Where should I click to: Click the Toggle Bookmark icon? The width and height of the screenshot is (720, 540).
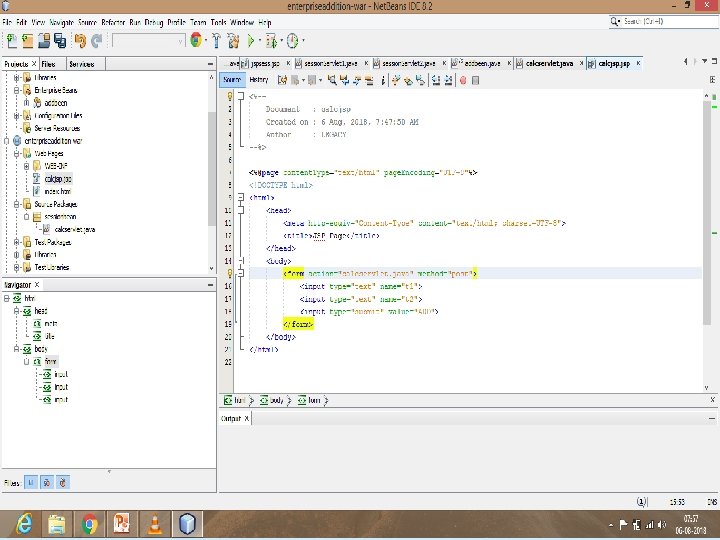coord(420,80)
